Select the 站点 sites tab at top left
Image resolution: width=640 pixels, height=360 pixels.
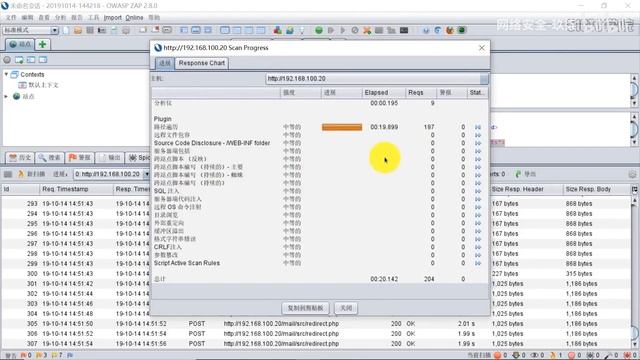[20, 44]
